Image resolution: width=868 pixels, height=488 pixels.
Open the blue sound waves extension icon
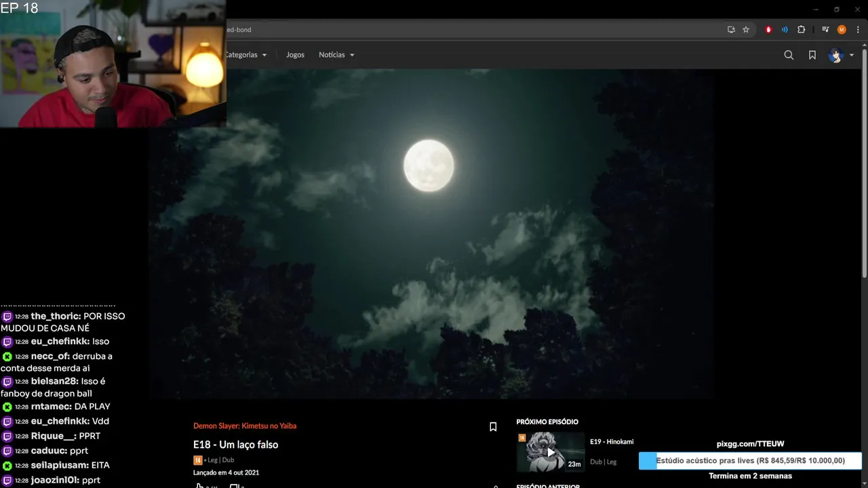(x=785, y=30)
